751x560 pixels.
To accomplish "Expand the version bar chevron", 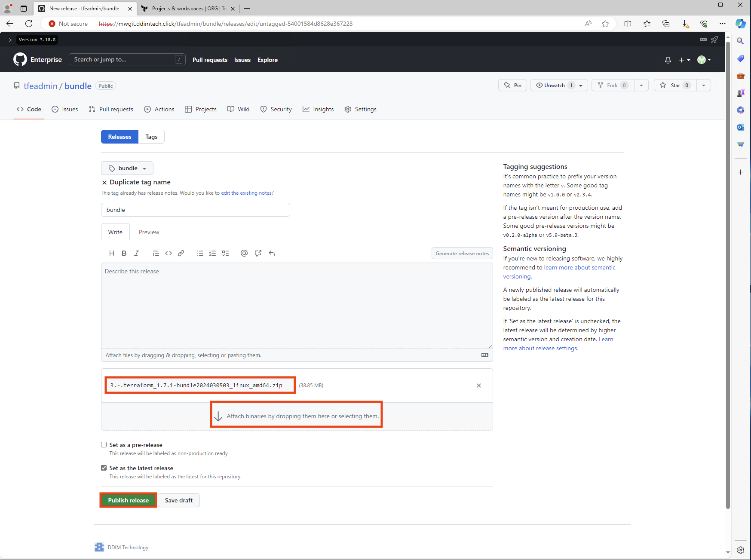I will pos(10,40).
